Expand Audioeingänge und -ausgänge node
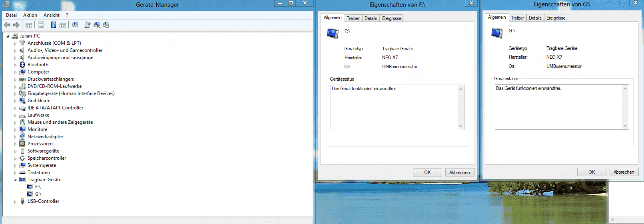644x224 pixels. click(x=16, y=58)
